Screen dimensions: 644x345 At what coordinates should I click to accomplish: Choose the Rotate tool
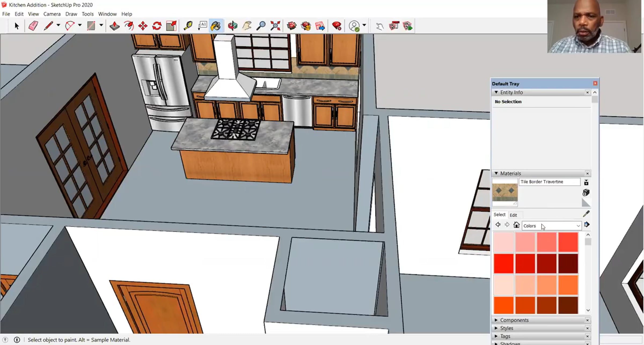[157, 26]
